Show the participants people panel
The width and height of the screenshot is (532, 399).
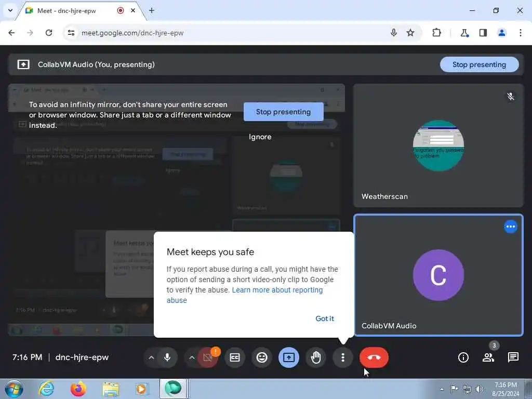point(488,357)
